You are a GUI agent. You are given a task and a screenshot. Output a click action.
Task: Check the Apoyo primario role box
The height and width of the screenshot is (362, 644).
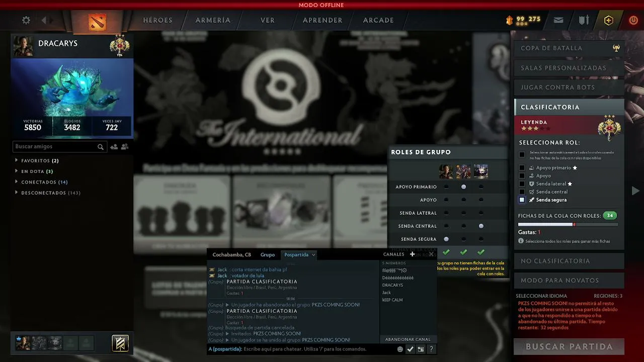(522, 168)
